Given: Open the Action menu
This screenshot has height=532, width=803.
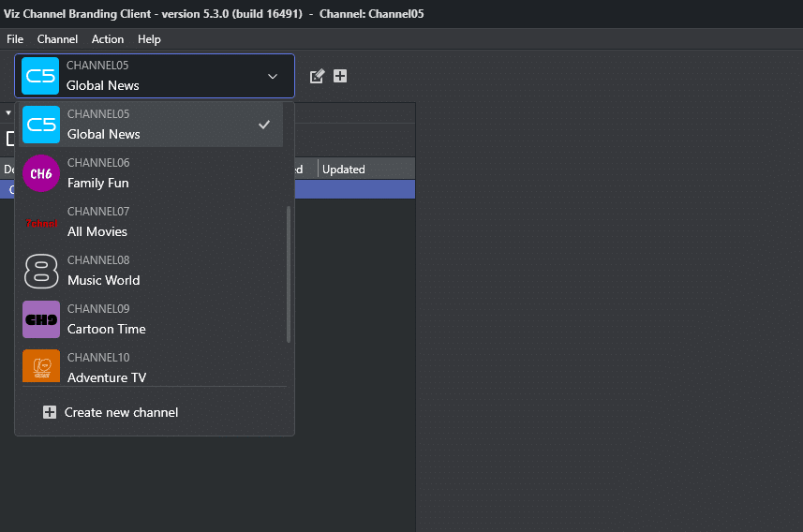Looking at the screenshot, I should [x=108, y=39].
